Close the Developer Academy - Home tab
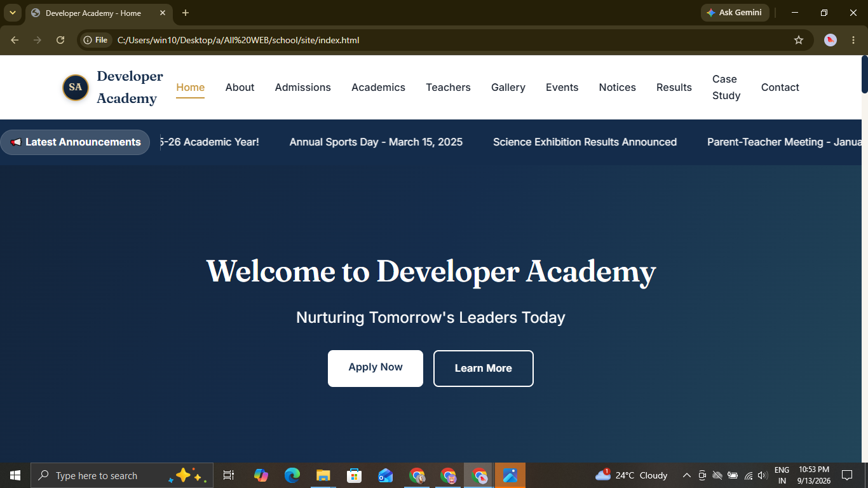The image size is (868, 488). pyautogui.click(x=163, y=13)
